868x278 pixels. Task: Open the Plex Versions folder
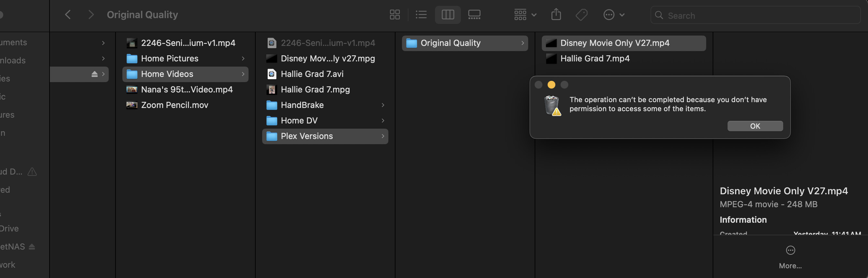coord(306,136)
